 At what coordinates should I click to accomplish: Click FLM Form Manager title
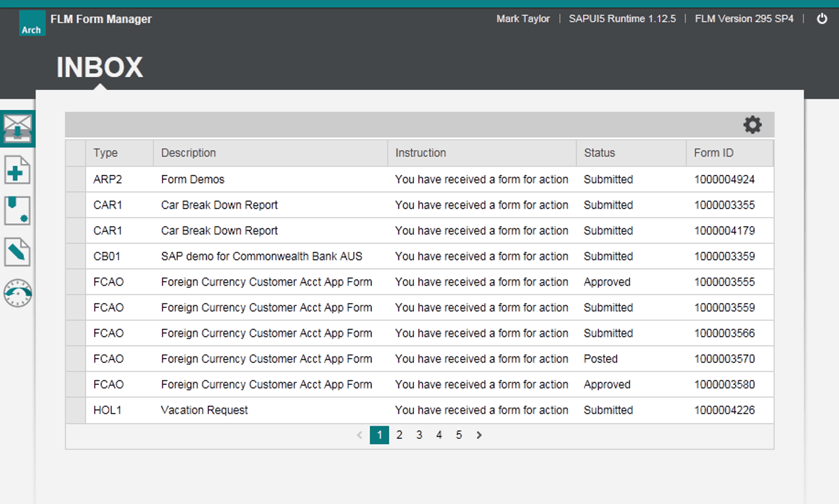[x=101, y=19]
